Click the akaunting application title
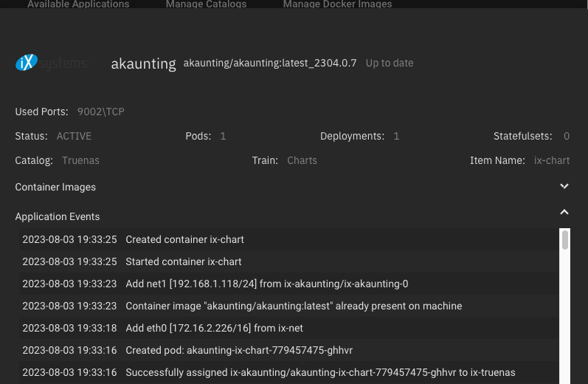 (x=143, y=64)
